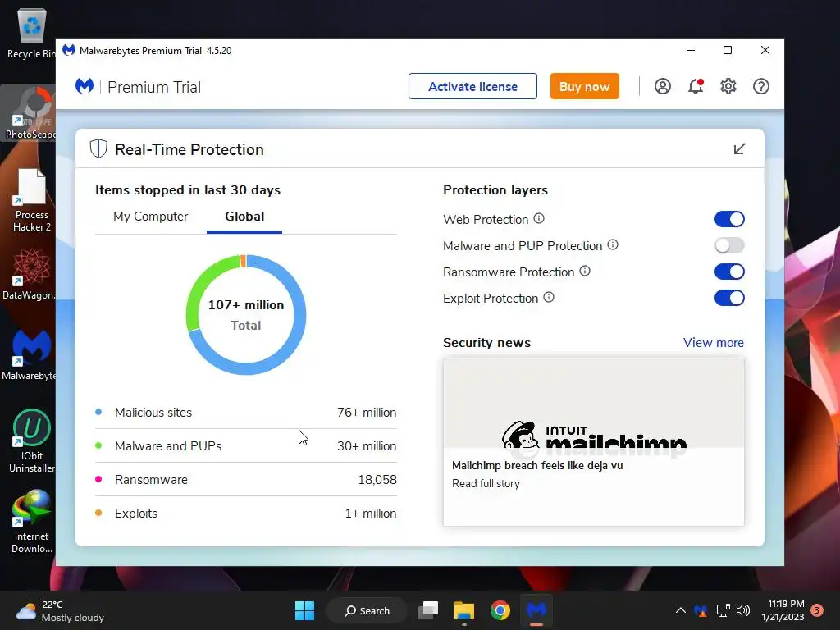This screenshot has width=840, height=630.
Task: Select Internet Download Manager desktop shortcut
Action: point(31,522)
